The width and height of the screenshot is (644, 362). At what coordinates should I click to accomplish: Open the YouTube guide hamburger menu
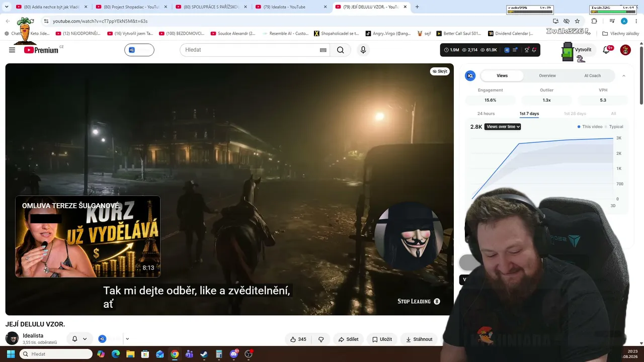[x=12, y=50]
